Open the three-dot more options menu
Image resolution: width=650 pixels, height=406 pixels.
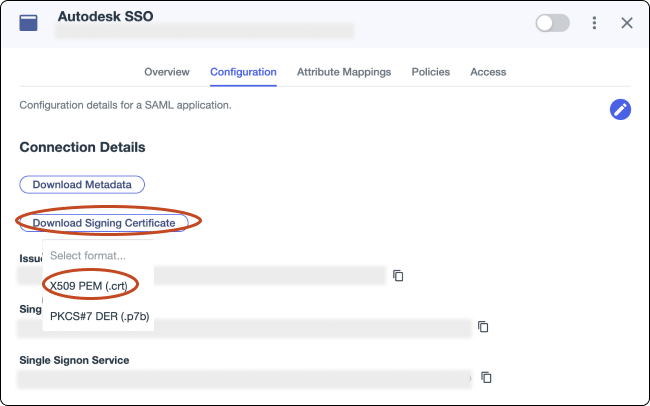coord(595,23)
